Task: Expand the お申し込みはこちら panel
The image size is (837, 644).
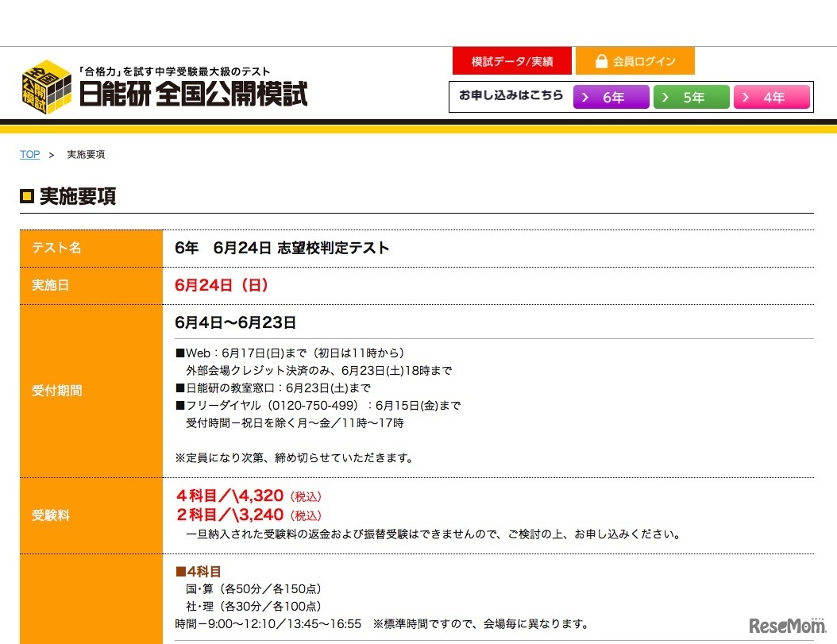Action: coord(509,96)
